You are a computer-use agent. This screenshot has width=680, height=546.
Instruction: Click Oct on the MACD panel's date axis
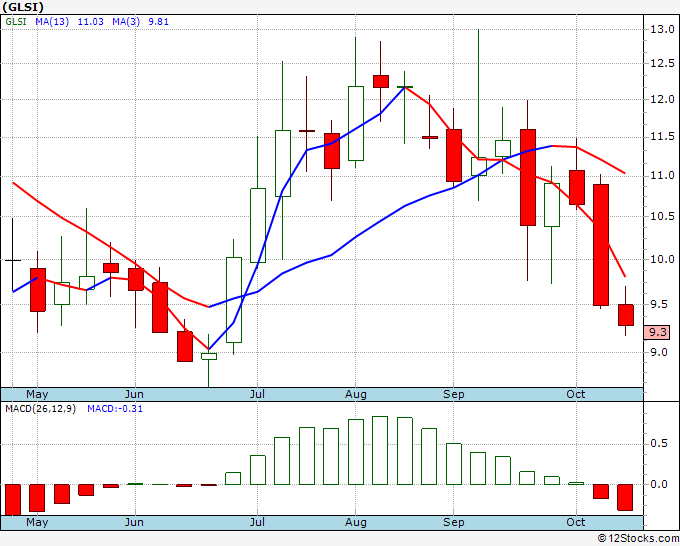[575, 522]
